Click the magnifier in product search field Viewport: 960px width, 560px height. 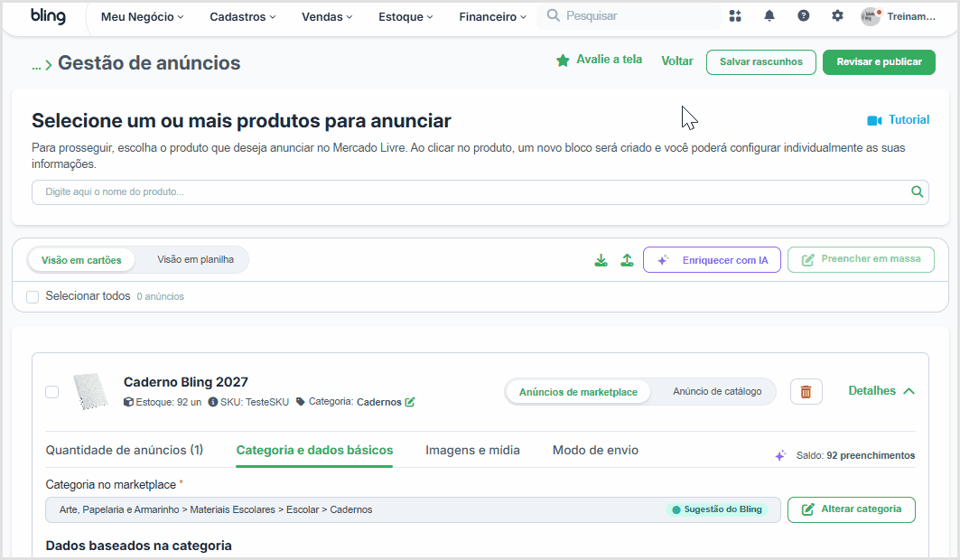[x=917, y=191]
